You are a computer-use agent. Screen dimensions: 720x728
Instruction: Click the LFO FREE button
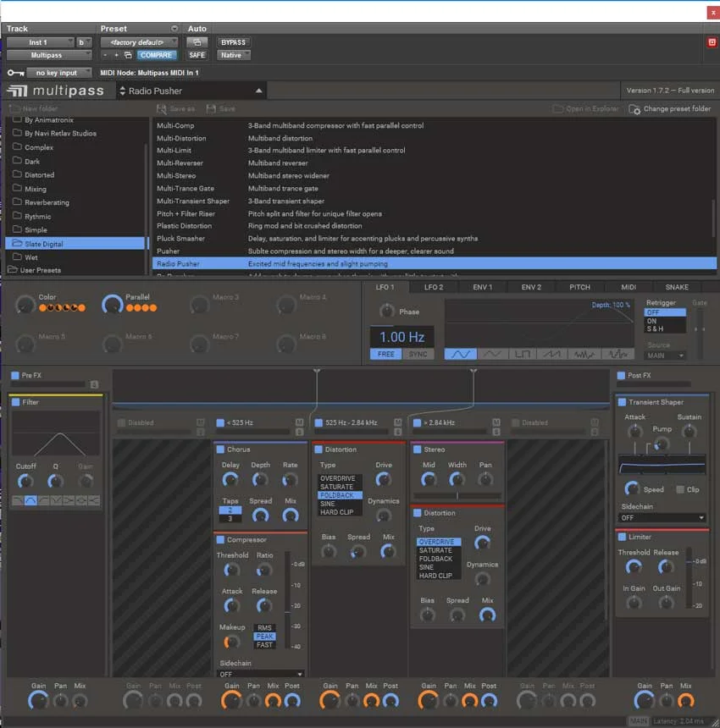pos(386,354)
